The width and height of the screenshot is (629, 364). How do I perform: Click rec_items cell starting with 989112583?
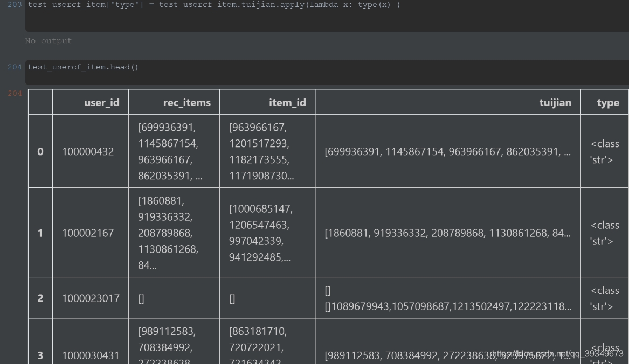click(174, 341)
